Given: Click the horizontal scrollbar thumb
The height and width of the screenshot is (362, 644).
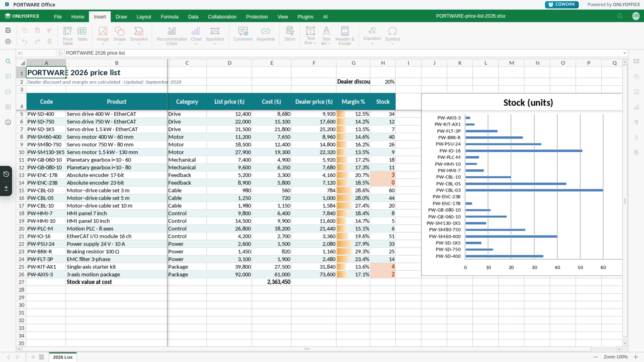Looking at the screenshot, I should coord(307,349).
